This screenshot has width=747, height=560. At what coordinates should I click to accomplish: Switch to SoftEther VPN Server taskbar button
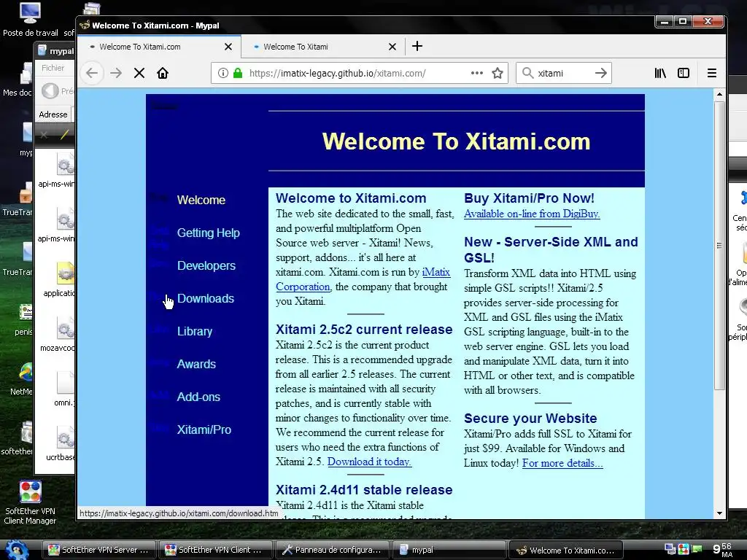99,550
